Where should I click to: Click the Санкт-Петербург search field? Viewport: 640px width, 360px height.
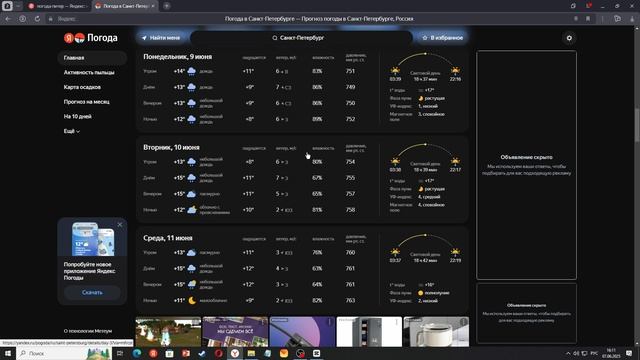tap(301, 38)
